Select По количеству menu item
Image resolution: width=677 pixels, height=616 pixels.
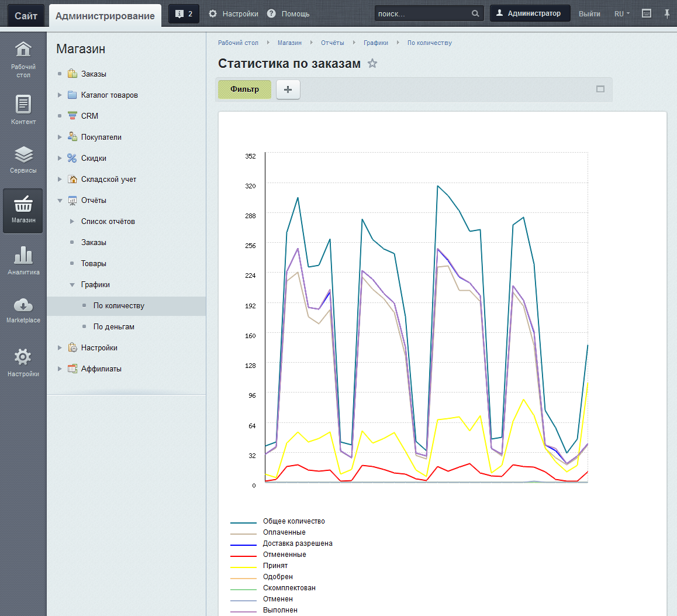119,305
